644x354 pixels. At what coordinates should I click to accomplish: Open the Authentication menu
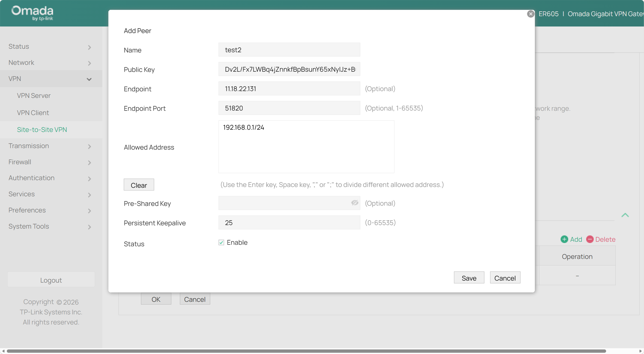32,178
